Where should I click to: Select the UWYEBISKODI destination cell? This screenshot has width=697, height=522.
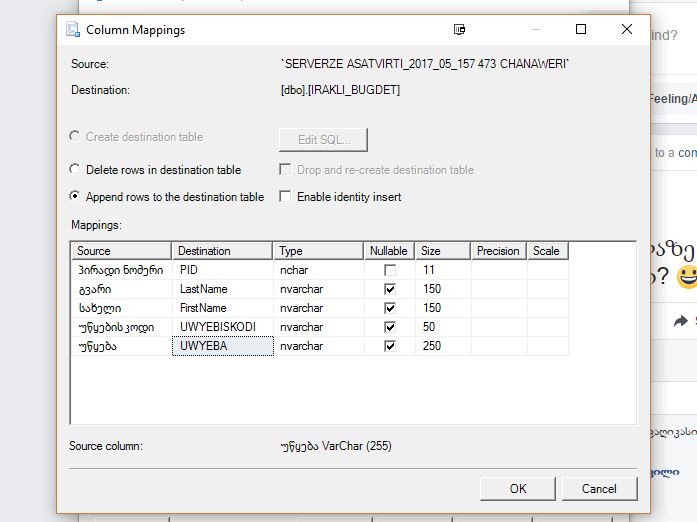click(222, 327)
